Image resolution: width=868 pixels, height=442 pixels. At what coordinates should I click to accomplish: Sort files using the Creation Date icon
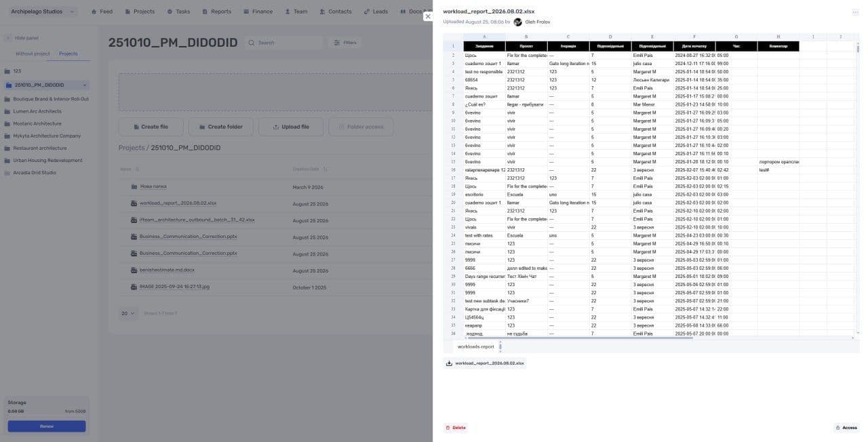click(325, 169)
